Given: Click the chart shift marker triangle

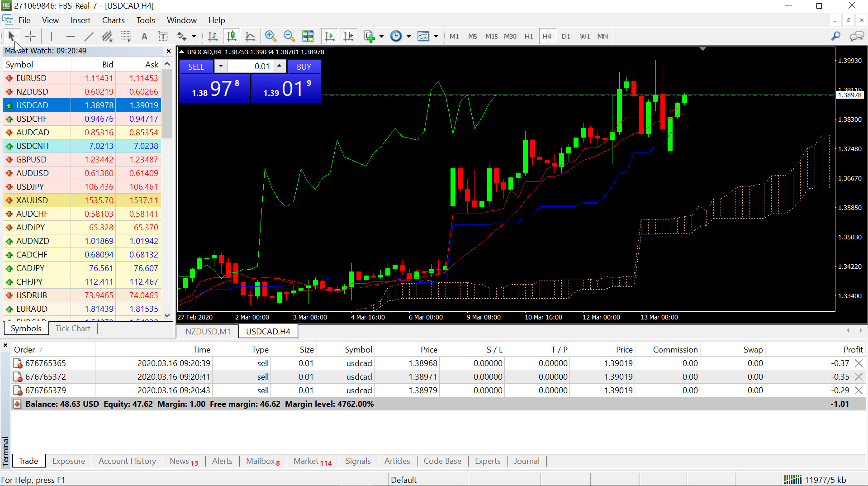Looking at the screenshot, I should click(702, 48).
